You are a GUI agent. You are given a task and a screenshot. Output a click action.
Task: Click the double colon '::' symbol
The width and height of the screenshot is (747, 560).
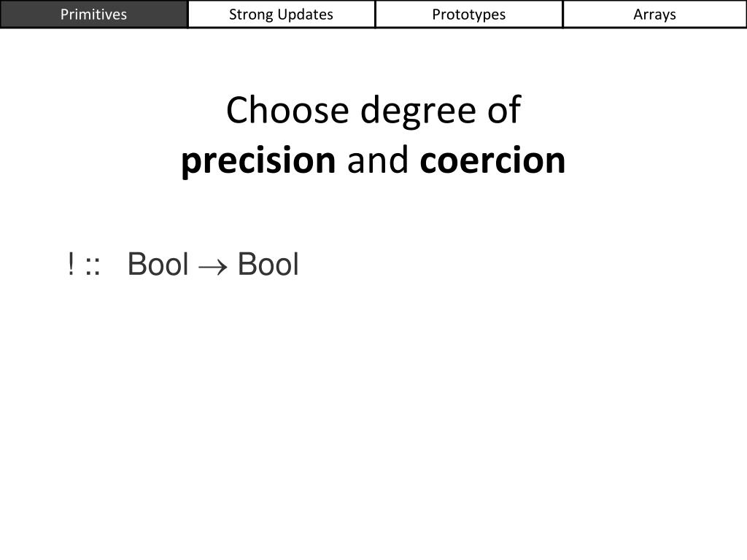click(93, 268)
